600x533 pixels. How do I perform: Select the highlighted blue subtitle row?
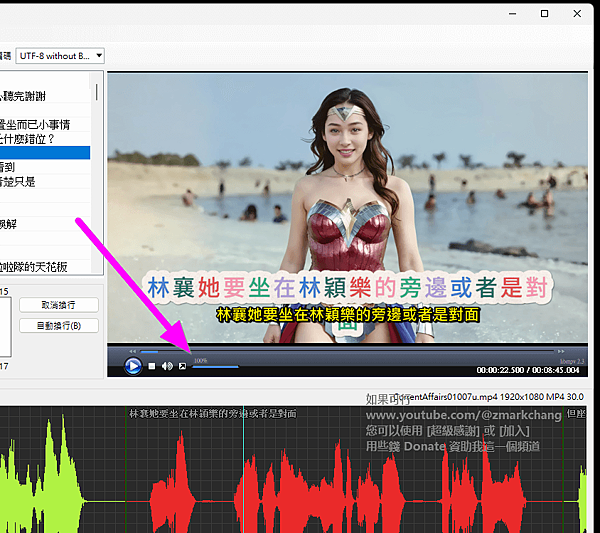[45, 153]
